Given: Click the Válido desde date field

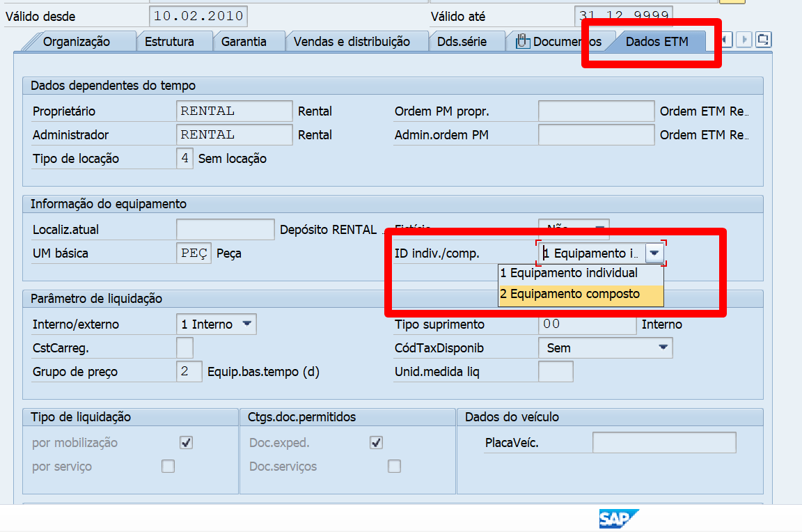Looking at the screenshot, I should [x=197, y=15].
